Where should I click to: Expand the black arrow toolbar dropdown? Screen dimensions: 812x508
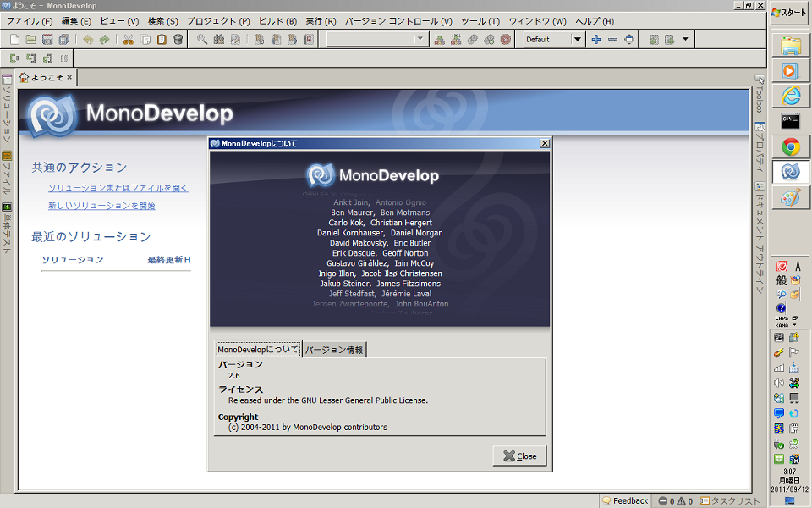(685, 40)
